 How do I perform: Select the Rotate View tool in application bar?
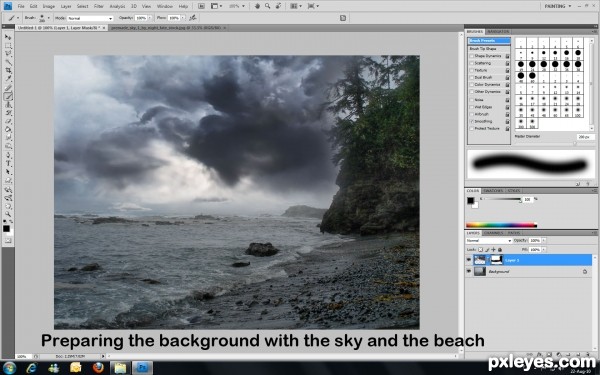pyautogui.click(x=278, y=6)
